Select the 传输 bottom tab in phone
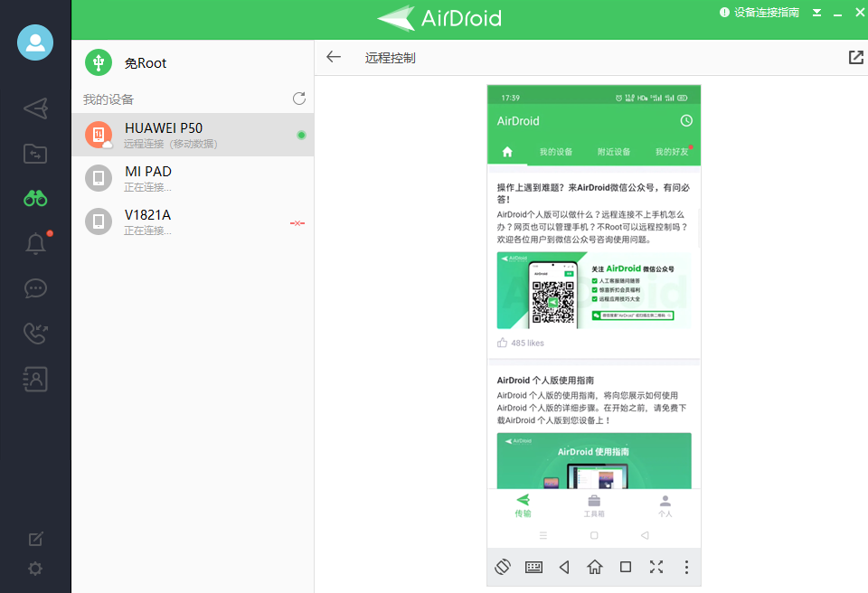This screenshot has width=868, height=593. [524, 505]
